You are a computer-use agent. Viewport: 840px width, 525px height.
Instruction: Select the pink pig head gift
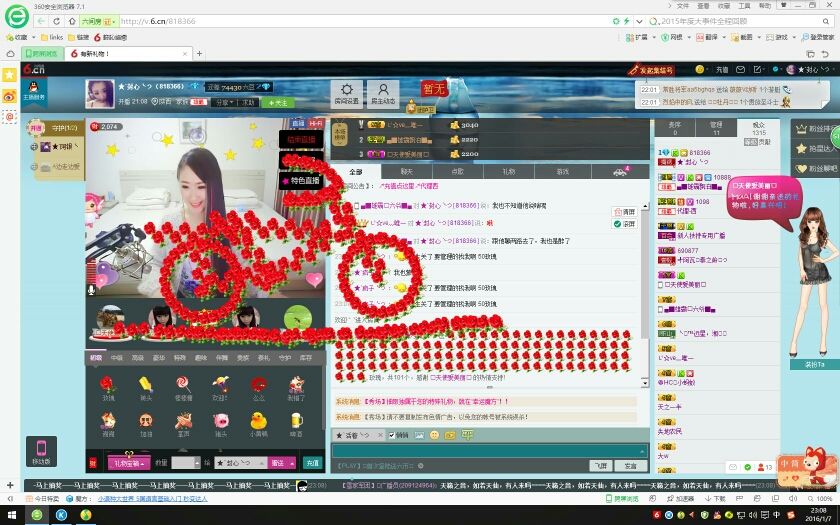click(221, 421)
